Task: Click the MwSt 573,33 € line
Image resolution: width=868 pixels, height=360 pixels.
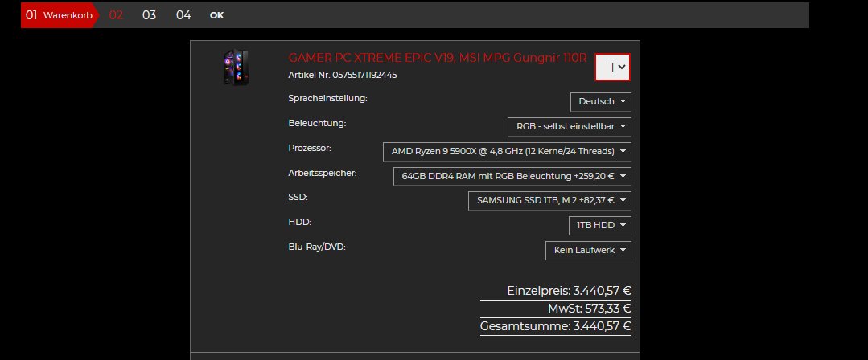Action: (x=590, y=309)
